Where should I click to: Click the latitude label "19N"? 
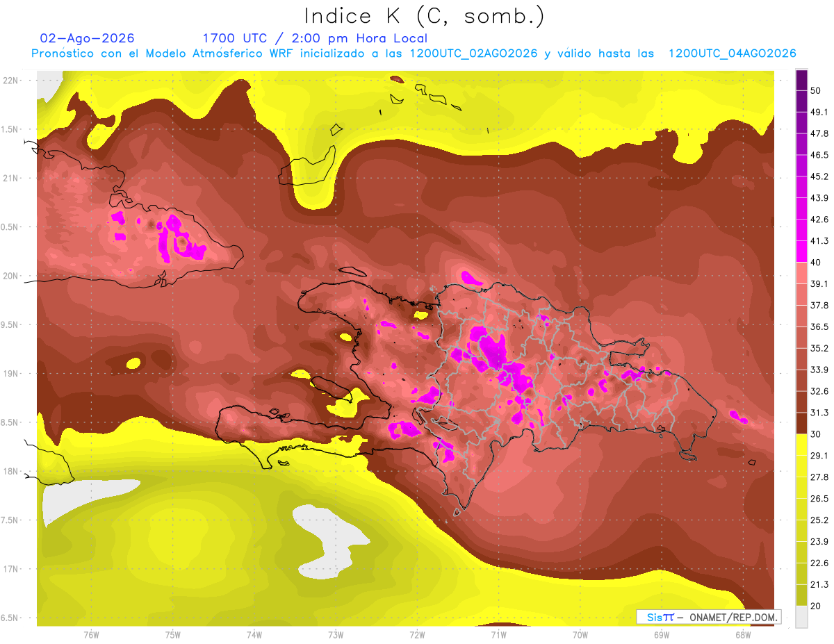pyautogui.click(x=10, y=374)
